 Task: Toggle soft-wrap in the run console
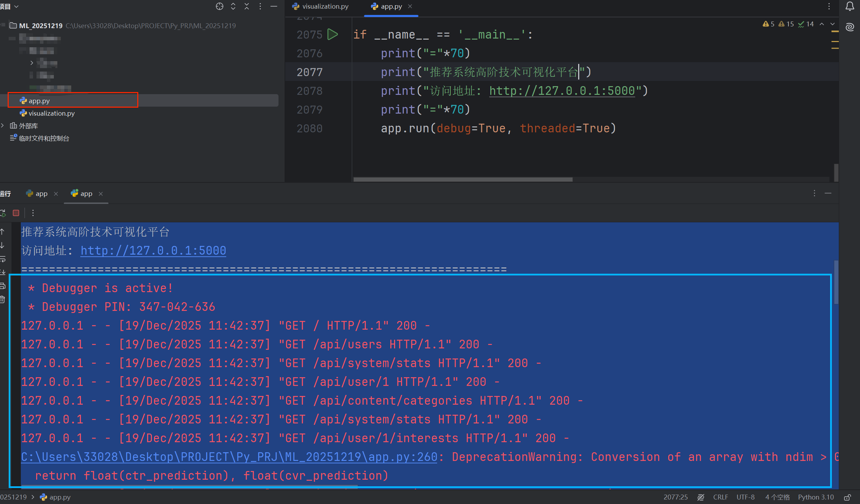3,259
